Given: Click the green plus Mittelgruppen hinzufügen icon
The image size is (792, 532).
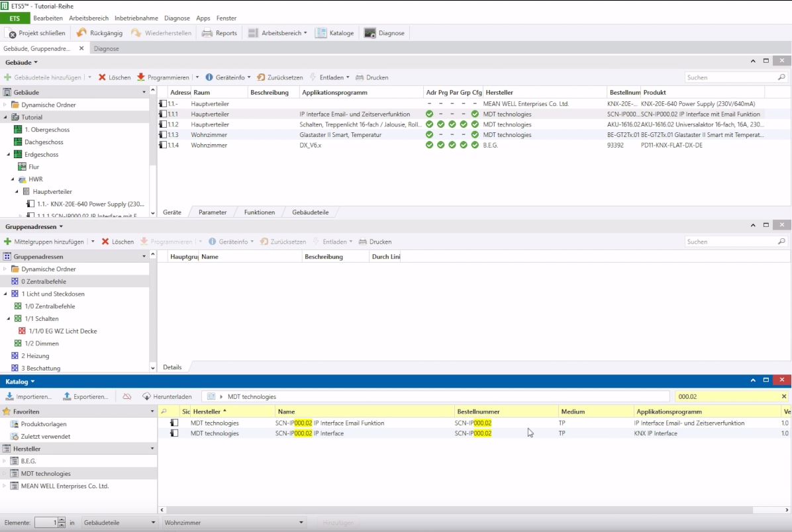Looking at the screenshot, I should point(7,242).
